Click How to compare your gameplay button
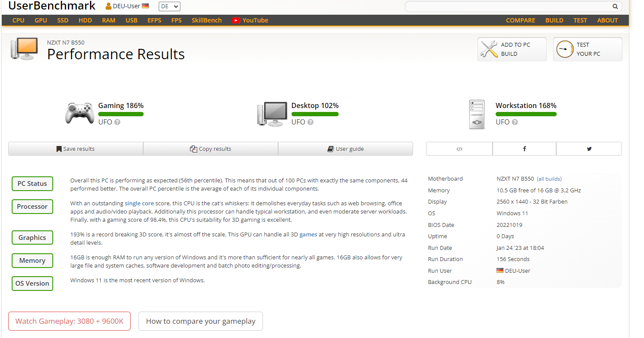 [201, 321]
